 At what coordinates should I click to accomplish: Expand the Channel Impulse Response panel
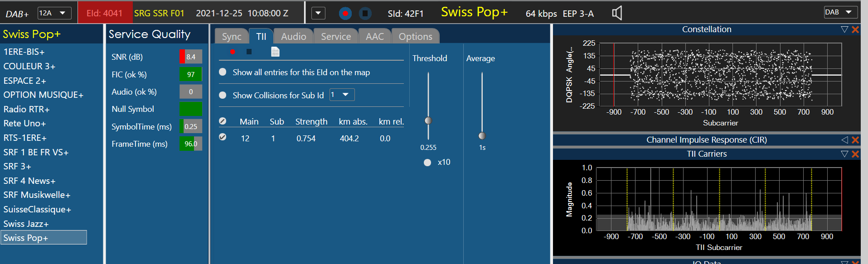click(844, 140)
